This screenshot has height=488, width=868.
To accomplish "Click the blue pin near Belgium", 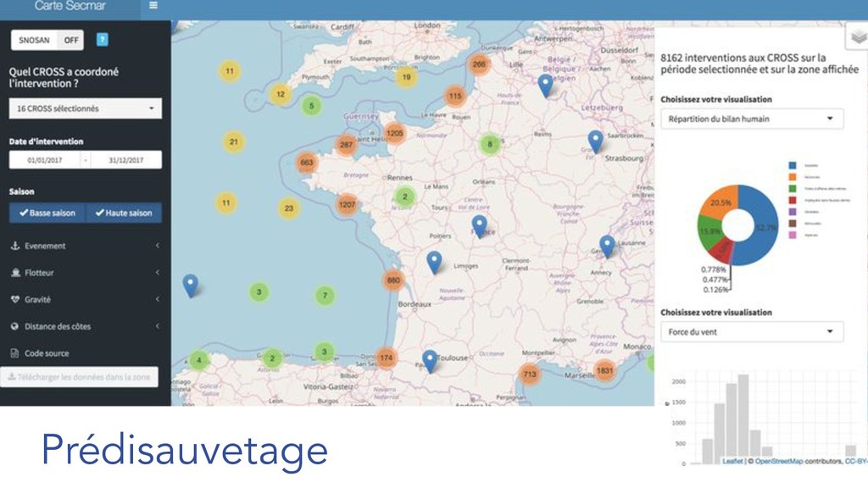I will point(546,85).
